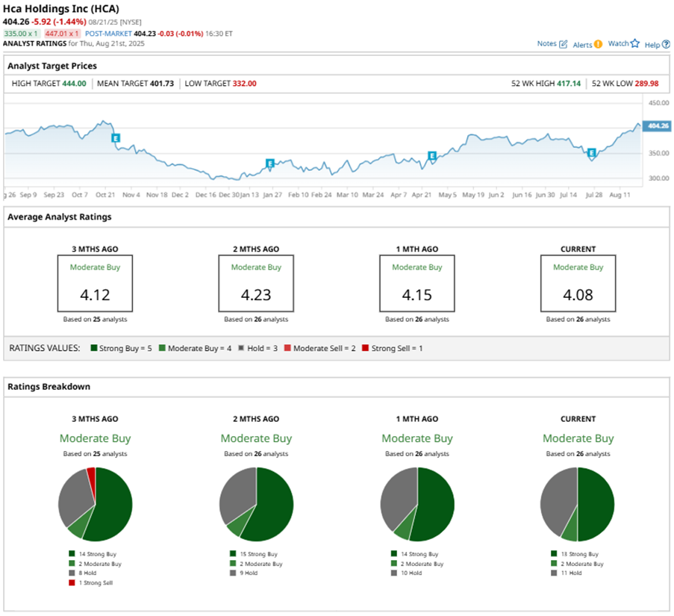Select the late April earnings E marker
The image size is (674, 616).
pyautogui.click(x=432, y=155)
